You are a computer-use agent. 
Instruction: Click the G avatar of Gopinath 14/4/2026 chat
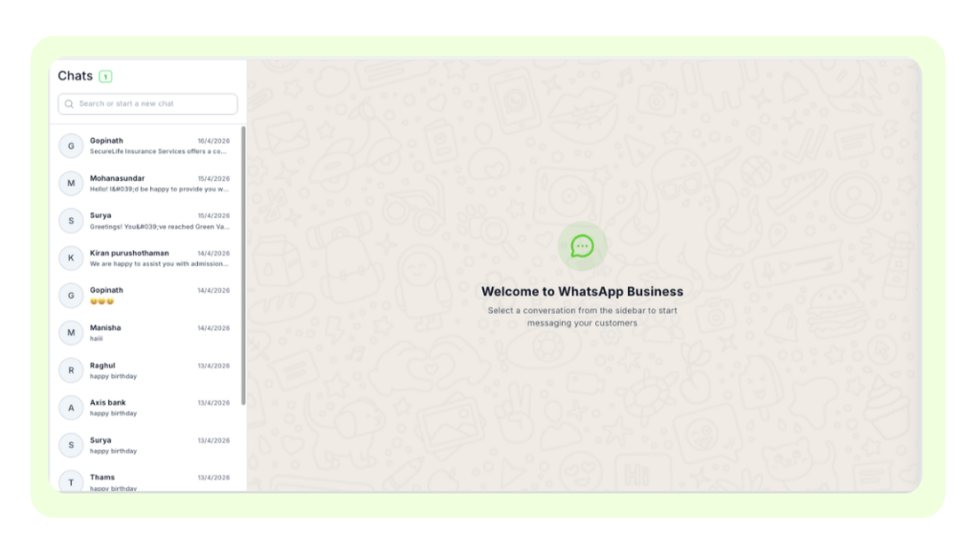pyautogui.click(x=71, y=296)
